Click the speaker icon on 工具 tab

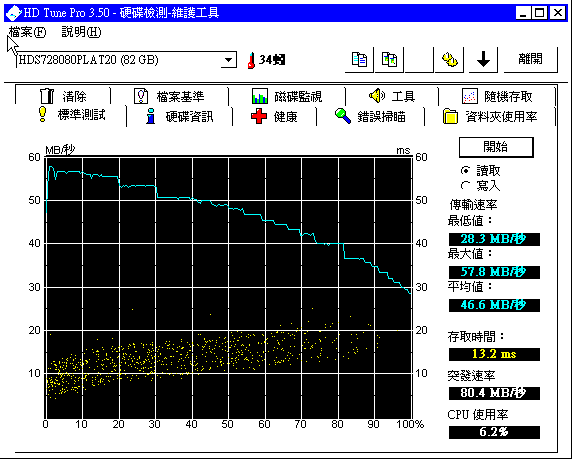click(377, 96)
